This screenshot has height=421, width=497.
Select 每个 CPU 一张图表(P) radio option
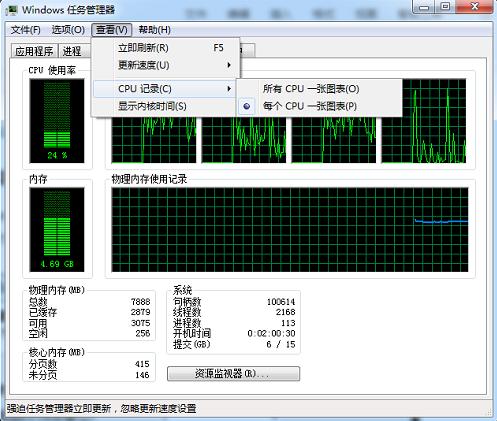319,106
